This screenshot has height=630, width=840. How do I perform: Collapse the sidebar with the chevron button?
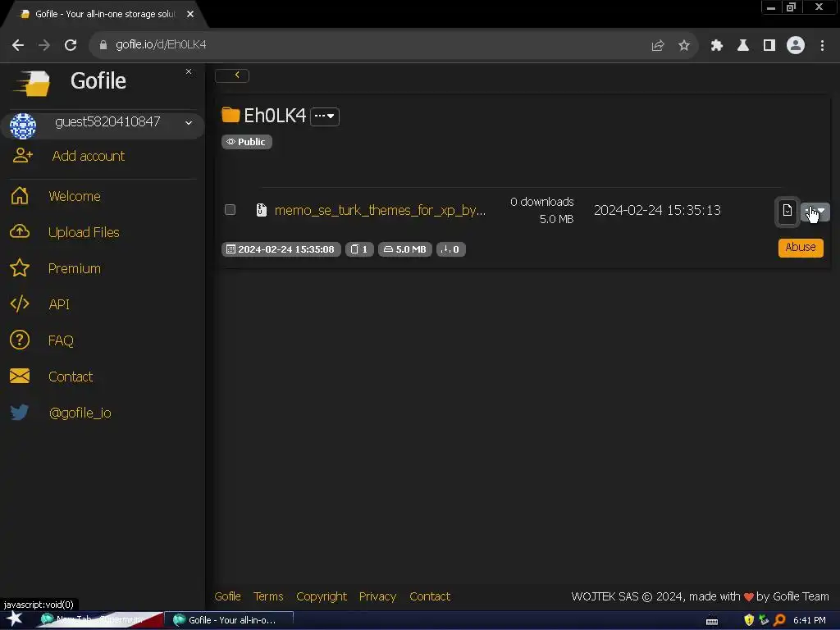coord(232,75)
